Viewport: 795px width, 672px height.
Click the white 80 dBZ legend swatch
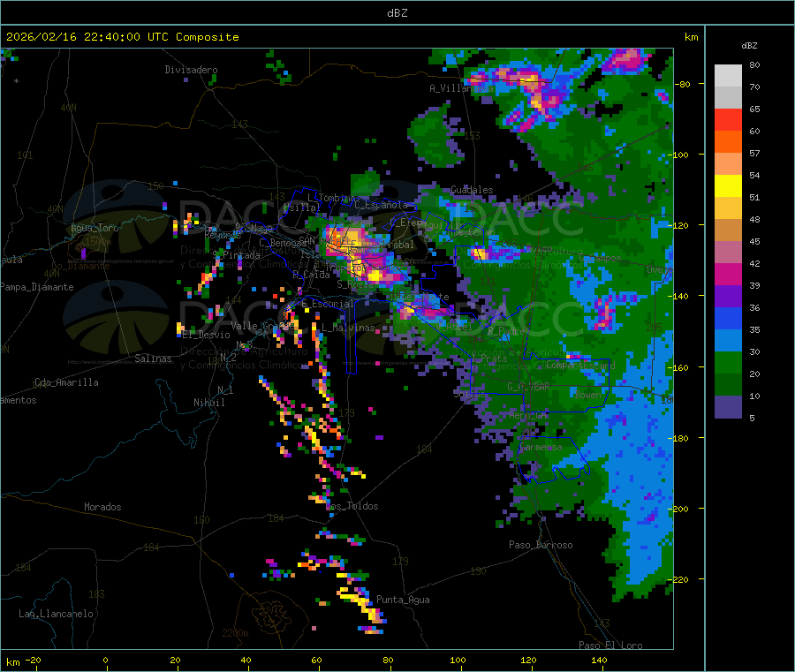728,76
